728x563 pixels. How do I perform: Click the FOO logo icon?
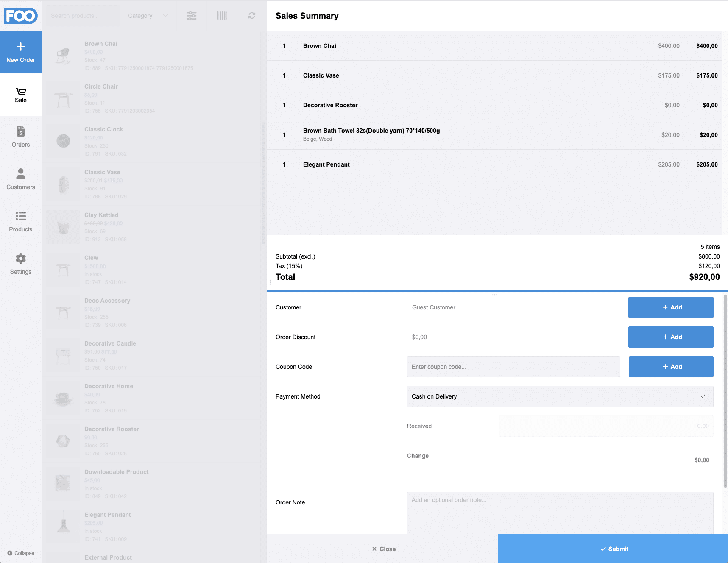point(21,16)
